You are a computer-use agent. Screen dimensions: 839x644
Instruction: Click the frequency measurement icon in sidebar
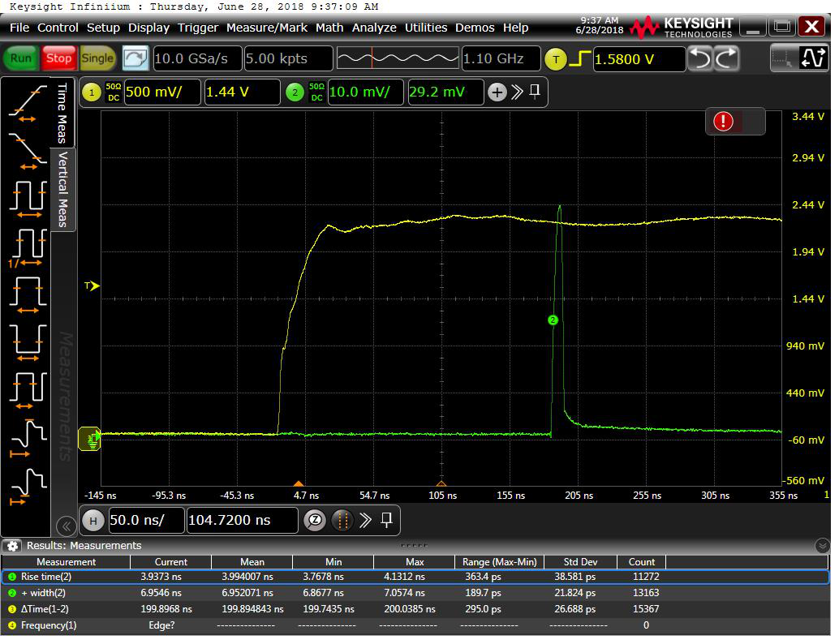coord(28,245)
